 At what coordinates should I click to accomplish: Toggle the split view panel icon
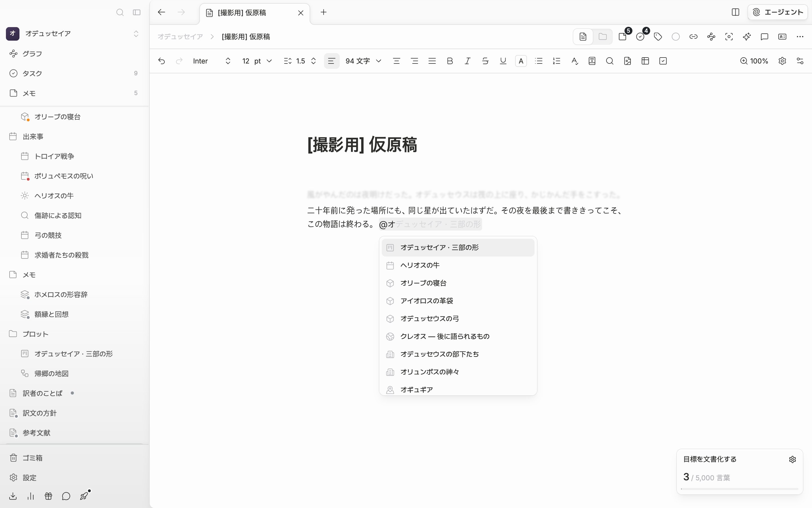pyautogui.click(x=735, y=12)
